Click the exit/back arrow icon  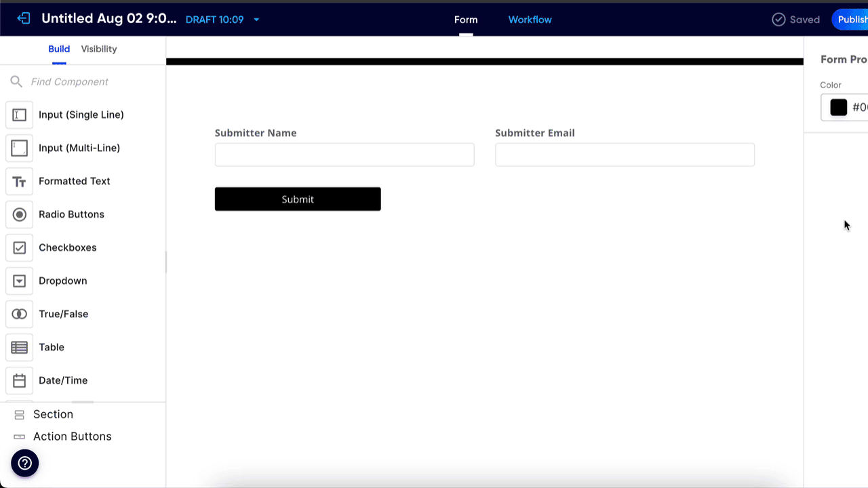[x=24, y=19]
